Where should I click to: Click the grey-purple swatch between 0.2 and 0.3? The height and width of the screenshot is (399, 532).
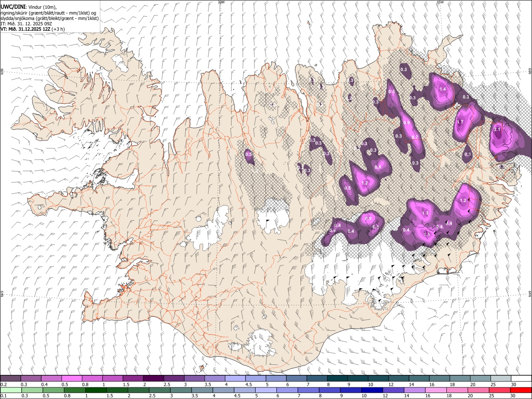coord(10,378)
